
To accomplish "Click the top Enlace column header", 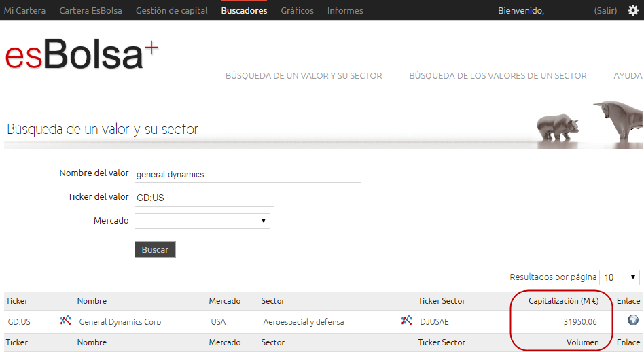I will [628, 300].
